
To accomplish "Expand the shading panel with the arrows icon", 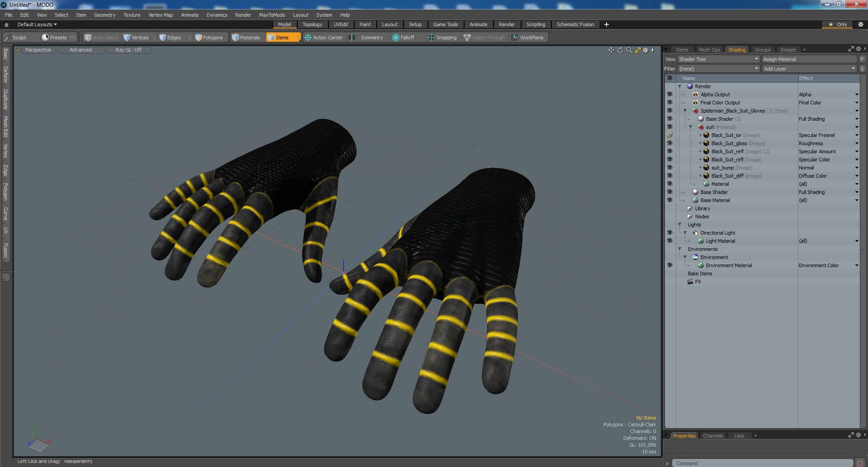I will pos(851,49).
